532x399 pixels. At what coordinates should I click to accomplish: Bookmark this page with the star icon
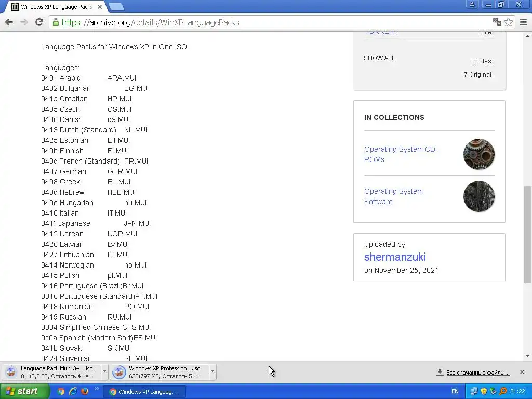[x=508, y=22]
